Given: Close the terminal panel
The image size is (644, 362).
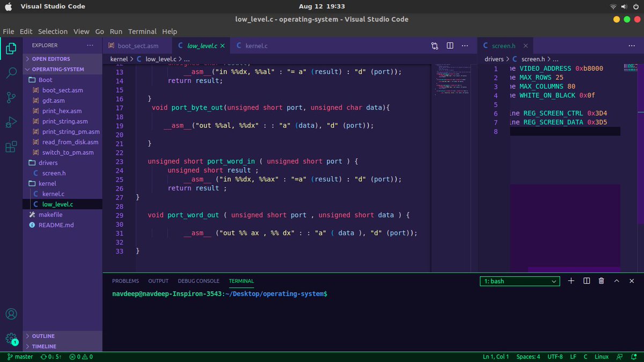Looking at the screenshot, I should point(632,281).
